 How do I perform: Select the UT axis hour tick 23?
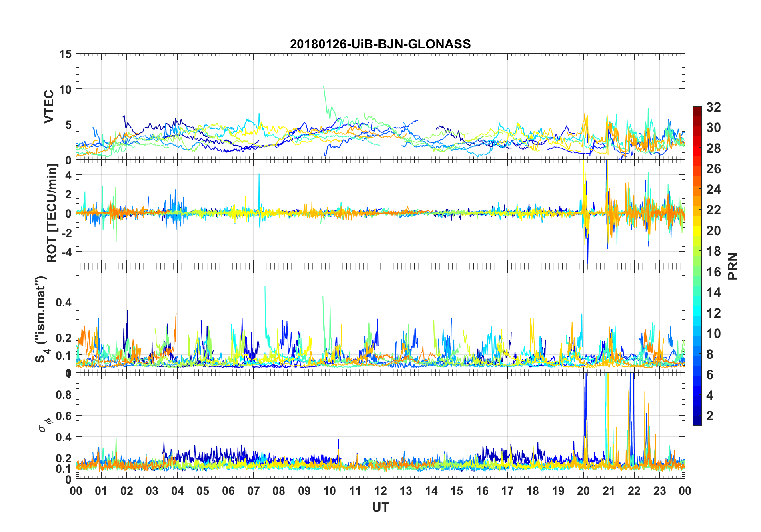click(660, 491)
